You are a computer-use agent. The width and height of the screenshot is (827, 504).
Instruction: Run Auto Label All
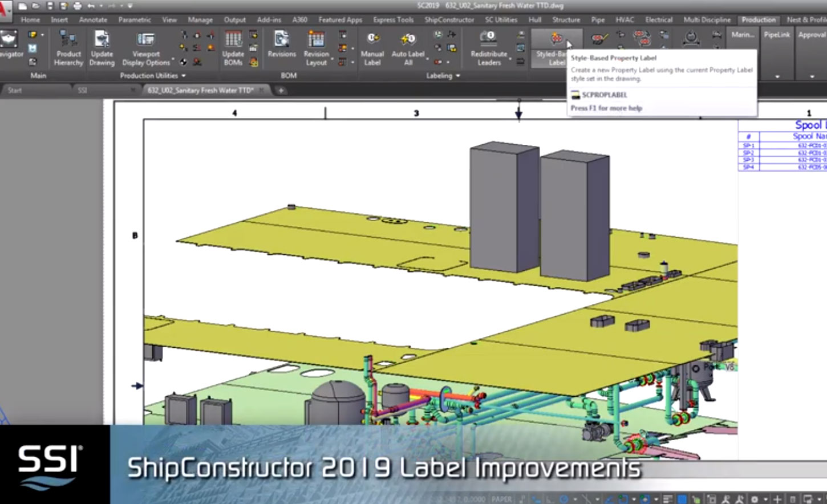click(408, 48)
